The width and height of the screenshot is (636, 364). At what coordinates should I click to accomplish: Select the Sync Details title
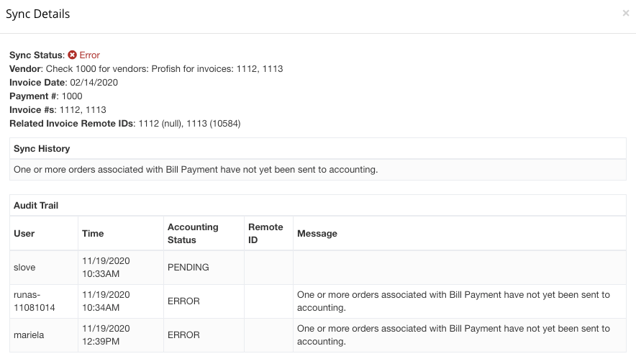(37, 14)
